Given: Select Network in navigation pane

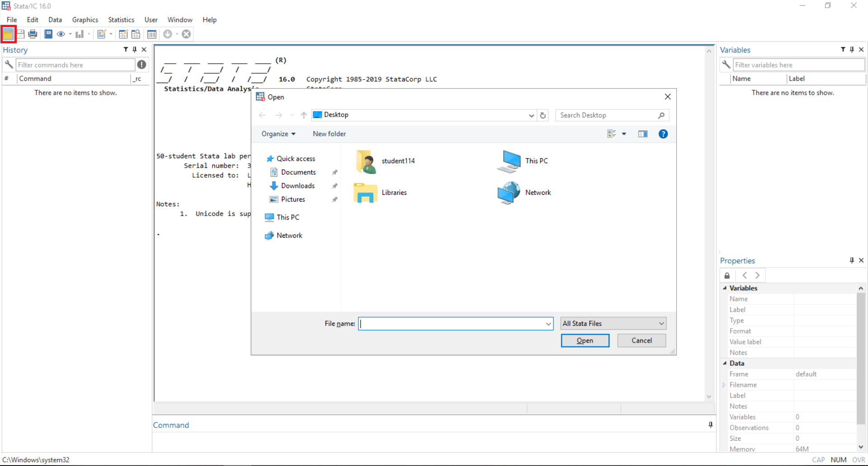Looking at the screenshot, I should 289,235.
